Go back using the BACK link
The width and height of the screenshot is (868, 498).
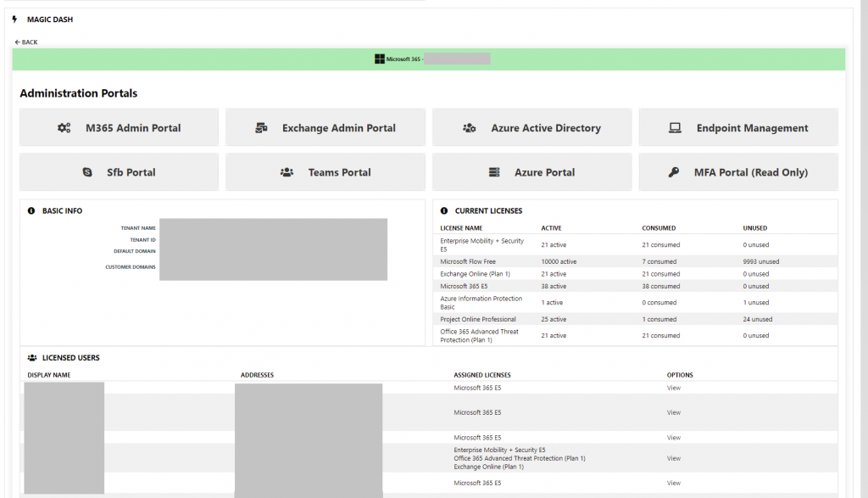click(26, 42)
